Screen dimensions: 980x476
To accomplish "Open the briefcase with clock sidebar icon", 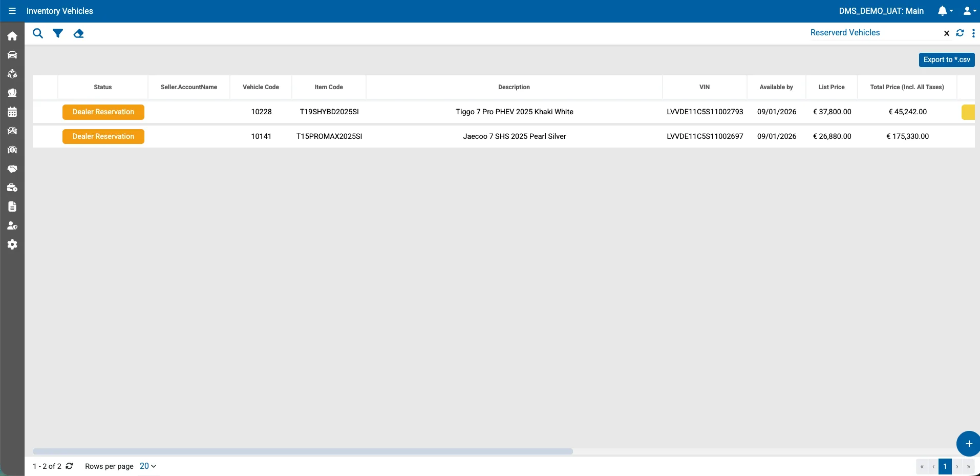I will point(12,188).
